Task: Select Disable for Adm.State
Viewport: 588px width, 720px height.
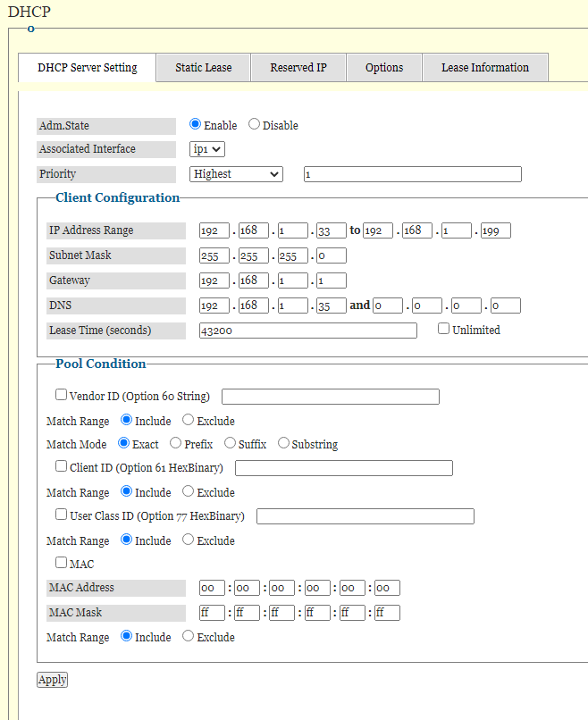Action: coord(254,124)
